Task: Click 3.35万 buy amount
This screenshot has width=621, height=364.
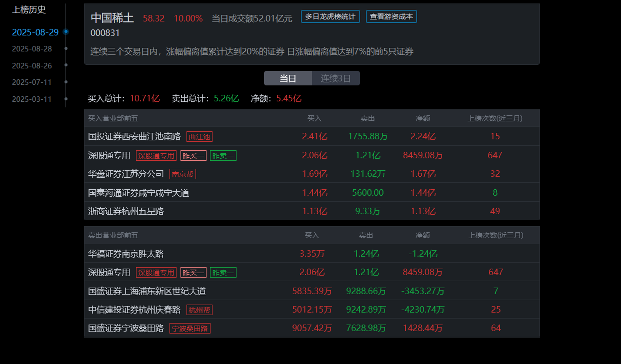Action: pyautogui.click(x=312, y=254)
